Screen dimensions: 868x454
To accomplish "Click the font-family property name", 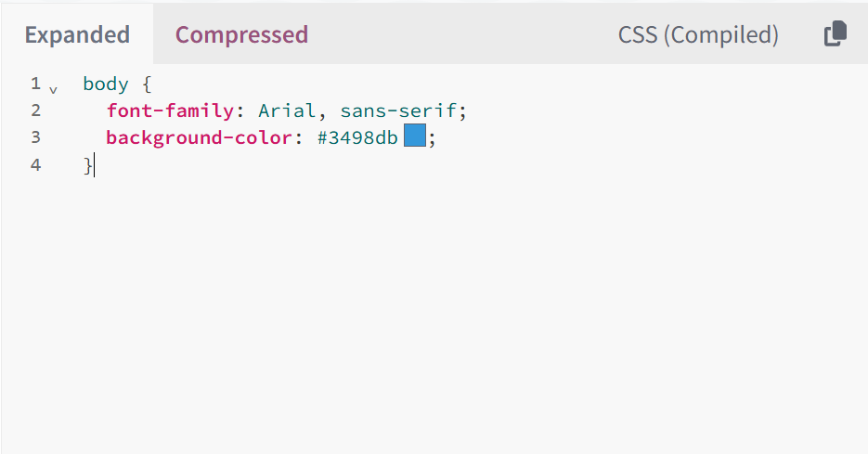I will coord(170,110).
